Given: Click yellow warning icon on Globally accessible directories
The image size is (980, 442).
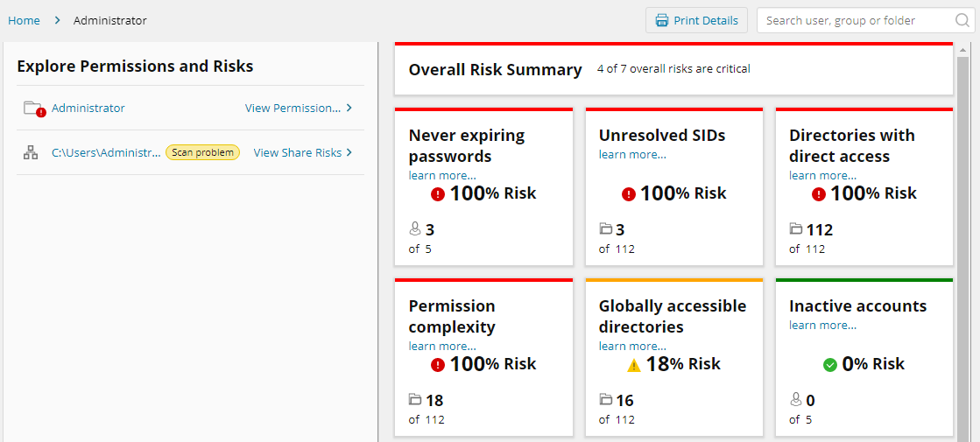Looking at the screenshot, I should tap(634, 365).
